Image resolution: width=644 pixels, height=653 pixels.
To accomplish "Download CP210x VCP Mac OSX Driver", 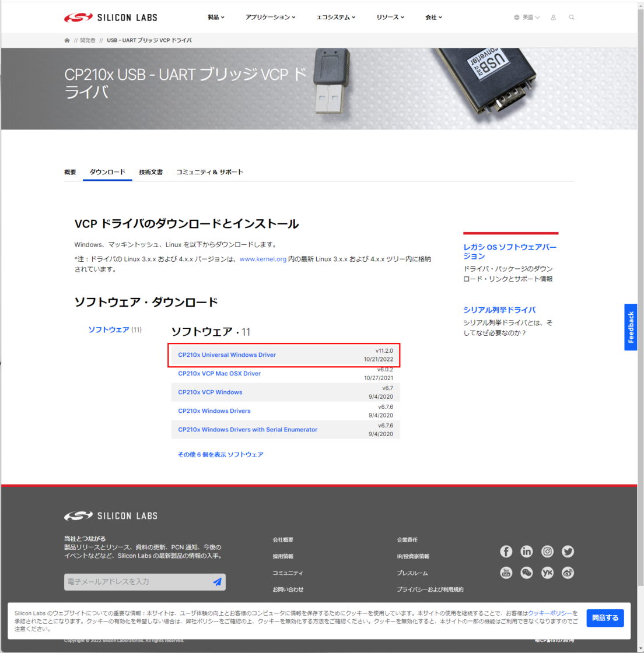I will (x=219, y=374).
